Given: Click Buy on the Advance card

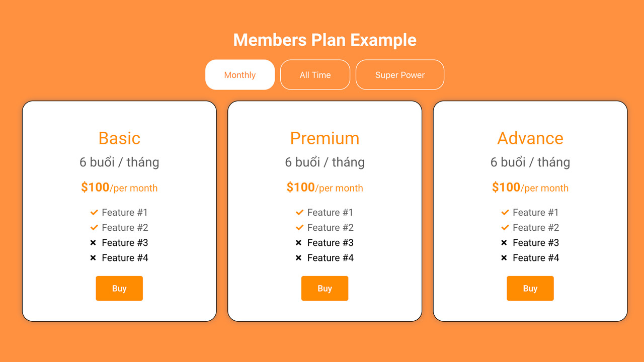Looking at the screenshot, I should [x=530, y=288].
